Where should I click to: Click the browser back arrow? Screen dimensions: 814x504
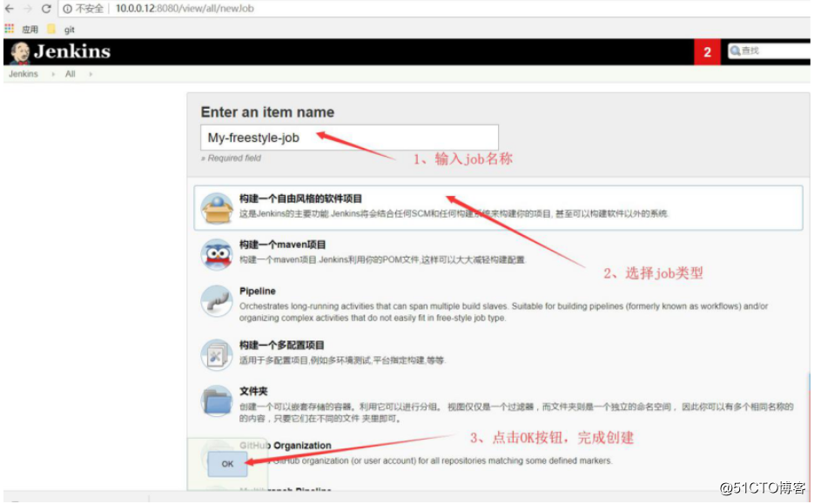[x=10, y=9]
